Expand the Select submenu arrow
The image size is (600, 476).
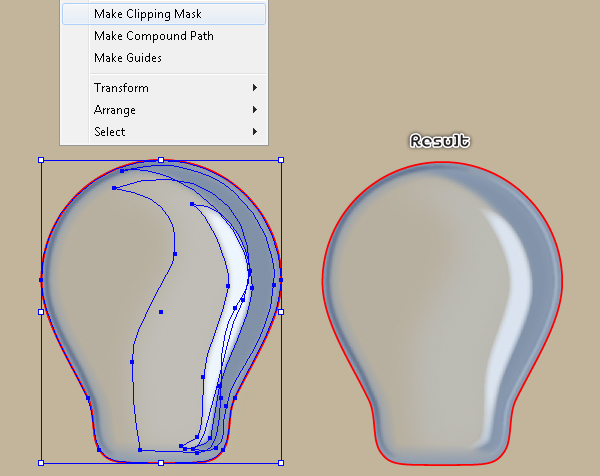point(255,132)
